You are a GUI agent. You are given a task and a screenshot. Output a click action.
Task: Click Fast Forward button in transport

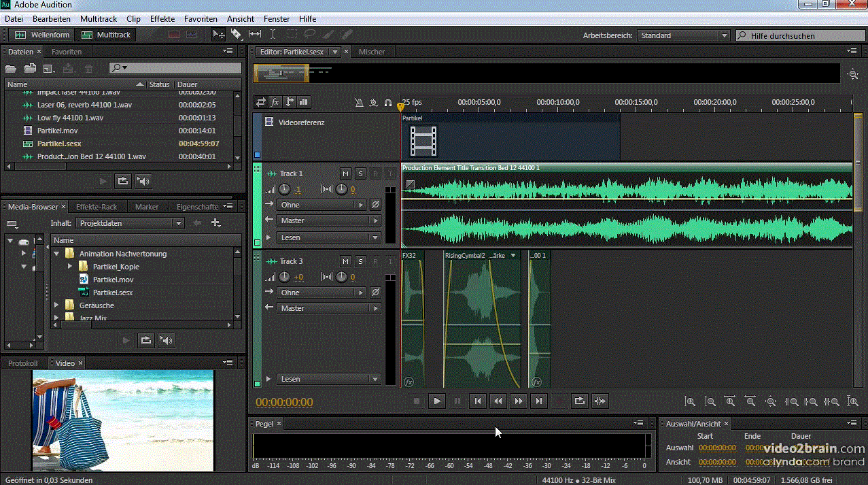[519, 401]
